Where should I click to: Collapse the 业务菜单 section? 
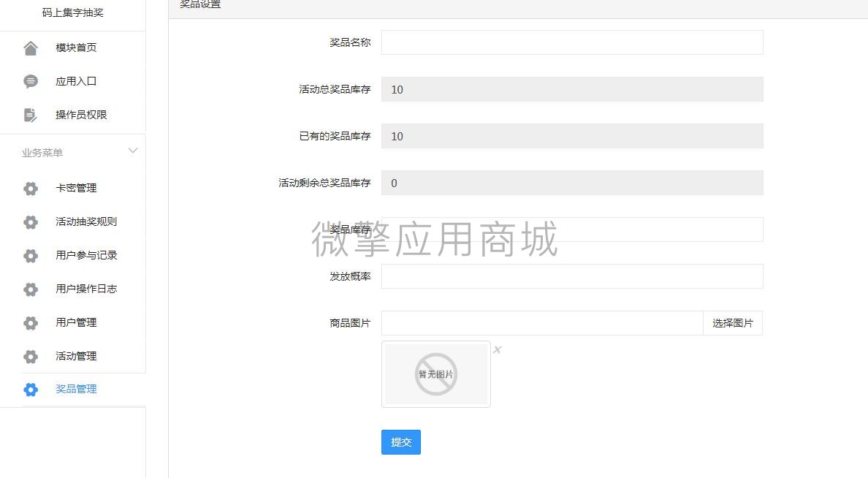(x=132, y=151)
